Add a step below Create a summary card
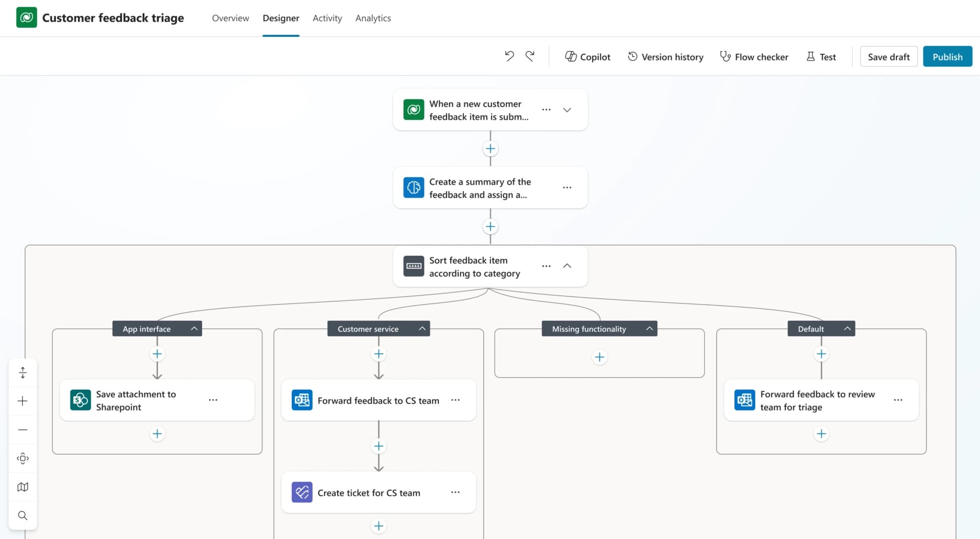Viewport: 980px width, 539px height. click(490, 227)
